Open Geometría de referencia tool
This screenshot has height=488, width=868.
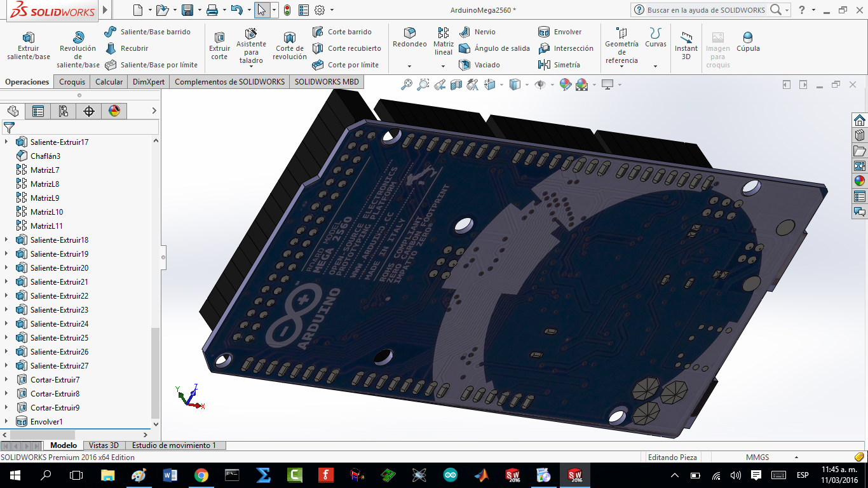[x=621, y=46]
